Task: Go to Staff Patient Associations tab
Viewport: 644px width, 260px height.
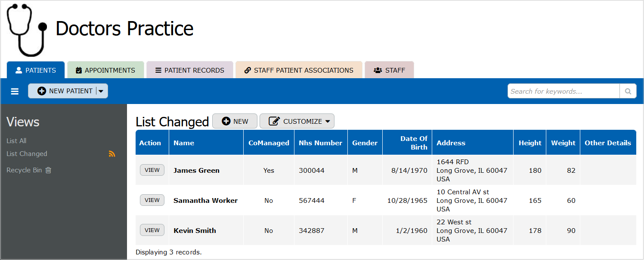Action: click(x=299, y=70)
